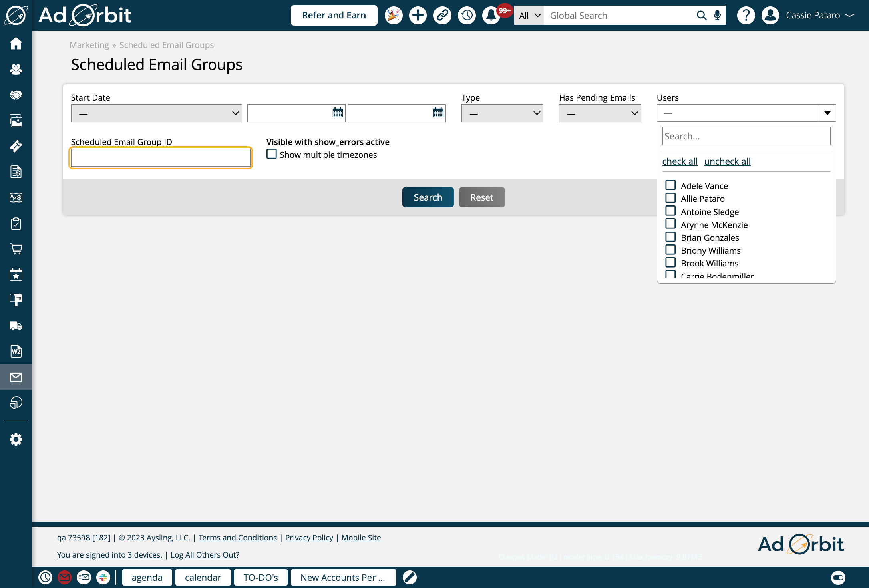869x588 pixels.
Task: Open the Type dropdown
Action: tap(502, 113)
